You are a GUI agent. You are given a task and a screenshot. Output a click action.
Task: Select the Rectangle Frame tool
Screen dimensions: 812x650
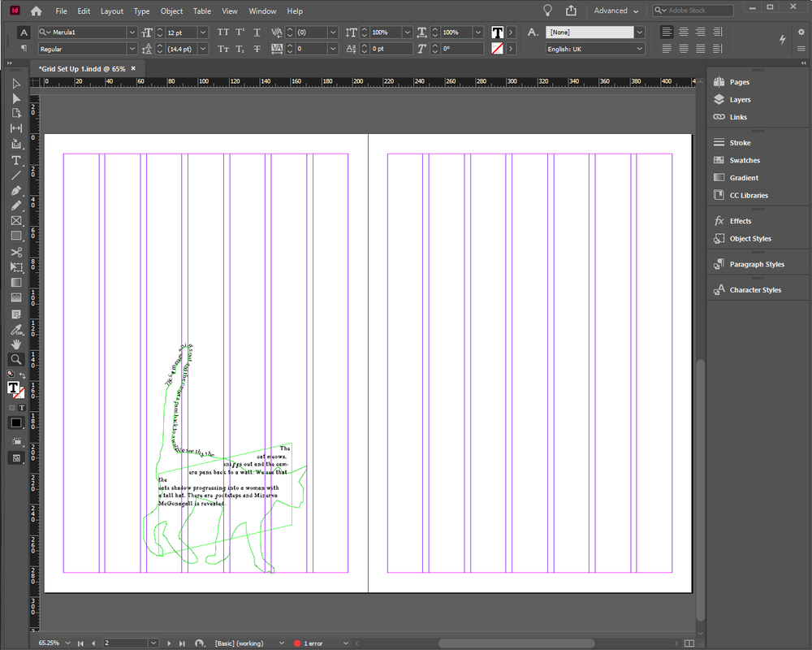click(x=16, y=221)
